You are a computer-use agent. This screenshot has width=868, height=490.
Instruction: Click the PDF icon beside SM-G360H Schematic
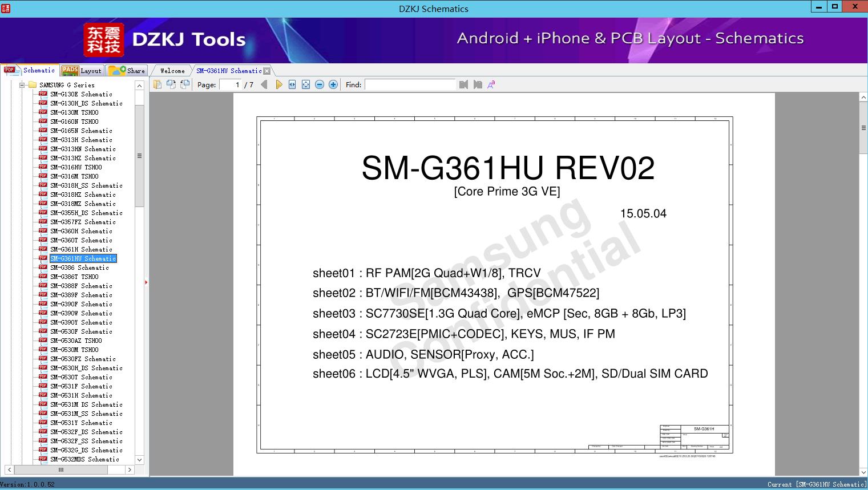(43, 231)
